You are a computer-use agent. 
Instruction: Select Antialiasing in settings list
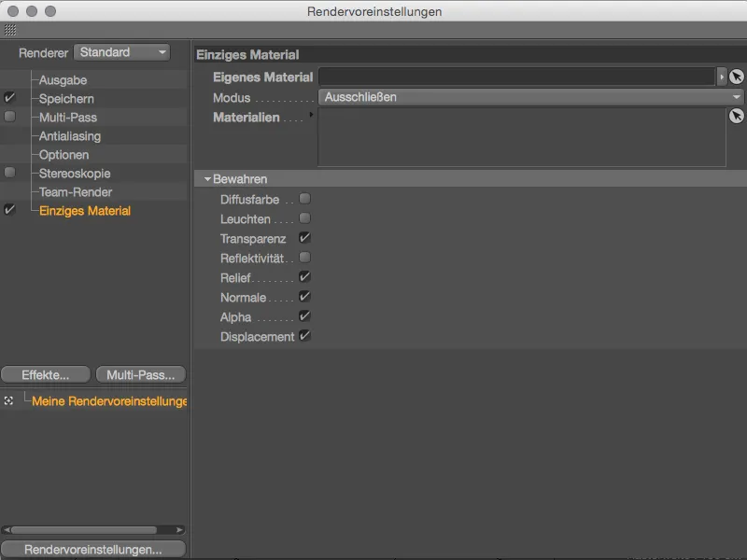click(70, 136)
